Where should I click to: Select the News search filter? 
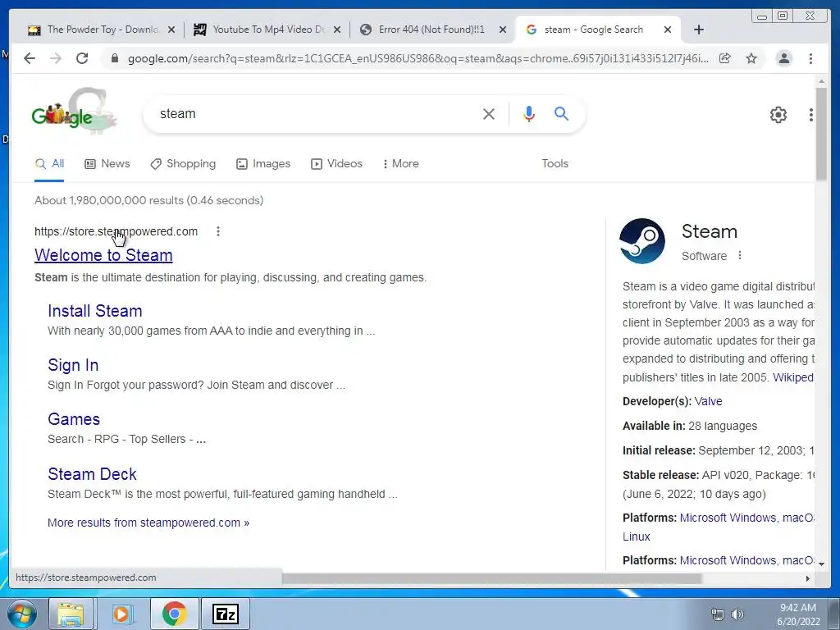(x=107, y=164)
